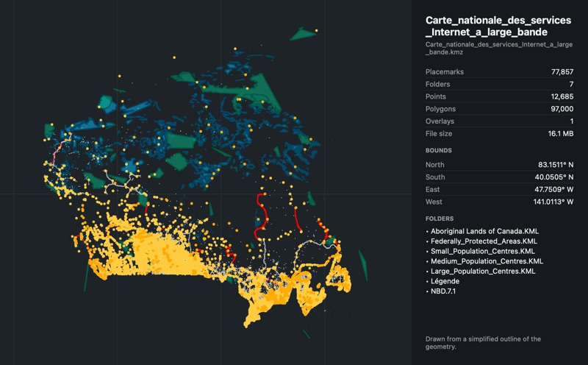
Task: Select the 47.7509° W value
Action: pyautogui.click(x=554, y=190)
